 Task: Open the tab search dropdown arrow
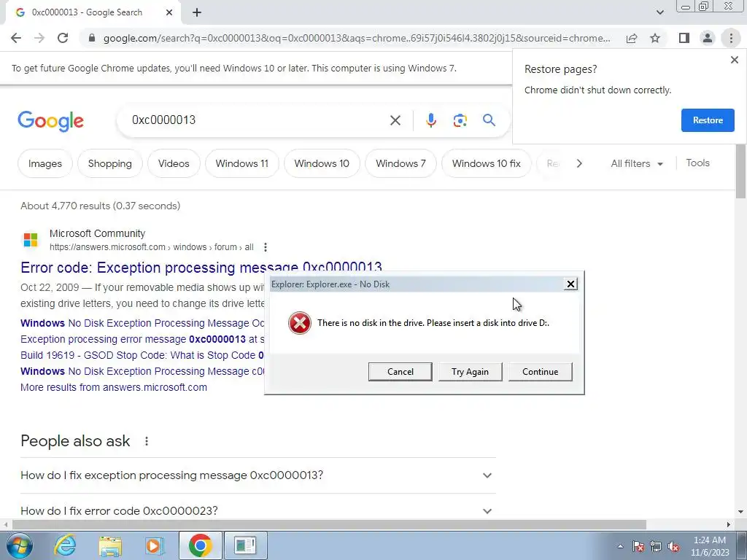[659, 12]
